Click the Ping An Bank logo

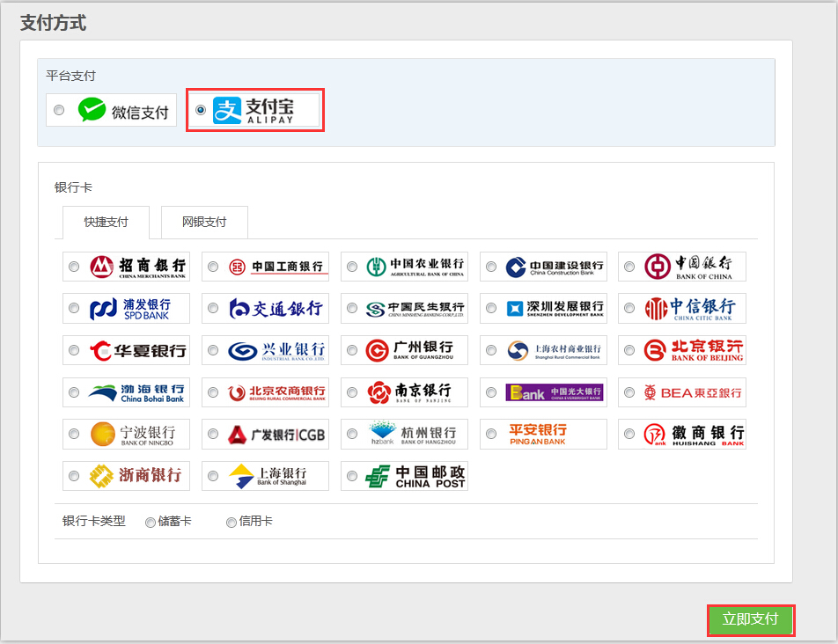538,434
